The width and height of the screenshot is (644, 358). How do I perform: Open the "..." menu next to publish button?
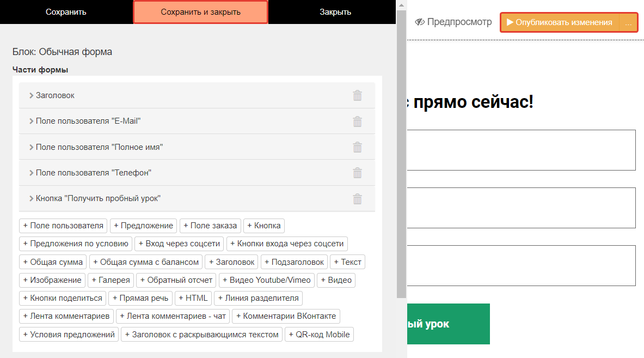(x=628, y=22)
